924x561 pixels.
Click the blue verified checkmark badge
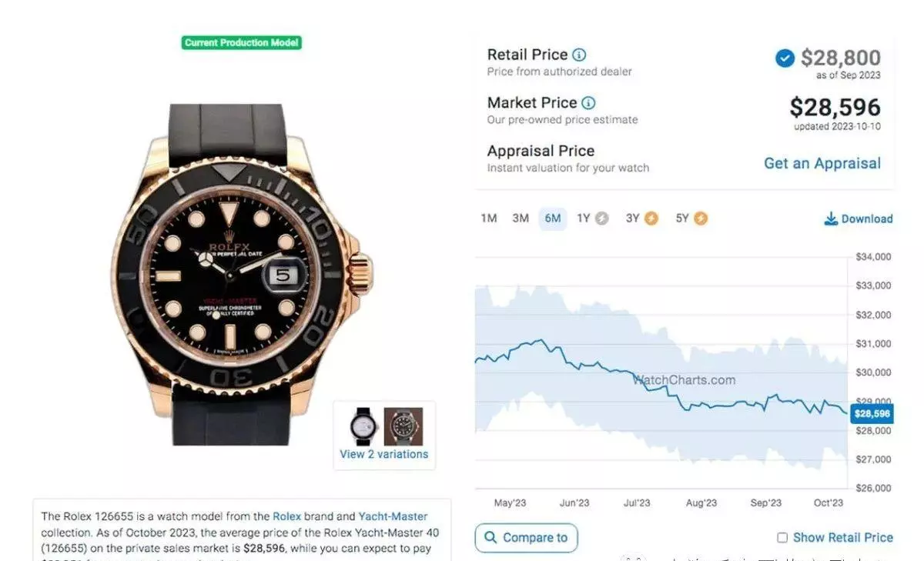[x=785, y=58]
